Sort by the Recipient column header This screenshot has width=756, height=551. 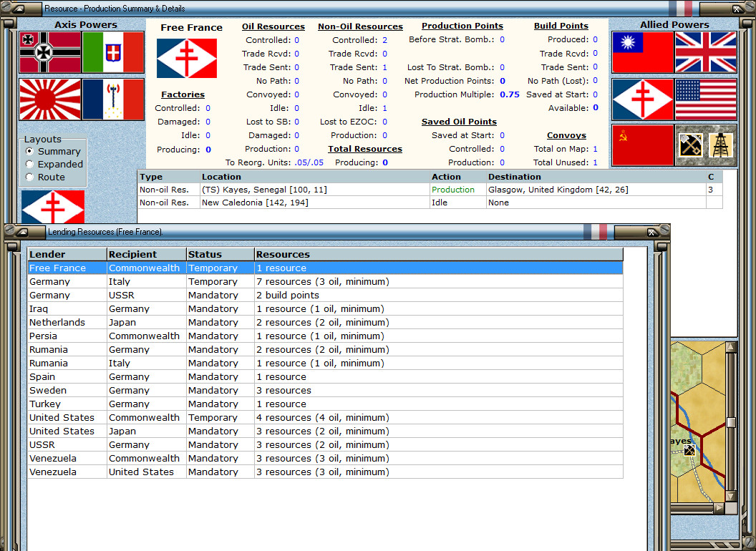pos(147,254)
